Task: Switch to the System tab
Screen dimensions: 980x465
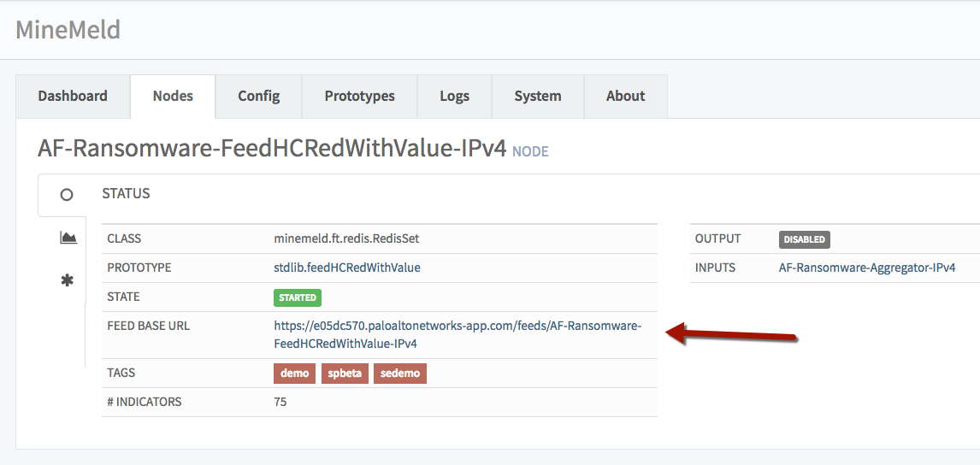Action: point(537,96)
